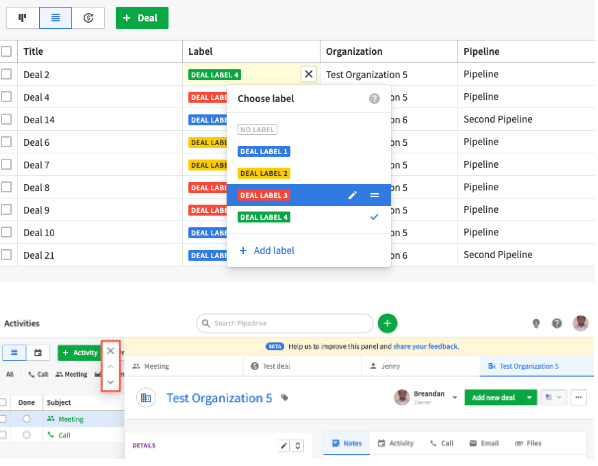
Task: Go to next item with down chevron
Action: pos(111,382)
